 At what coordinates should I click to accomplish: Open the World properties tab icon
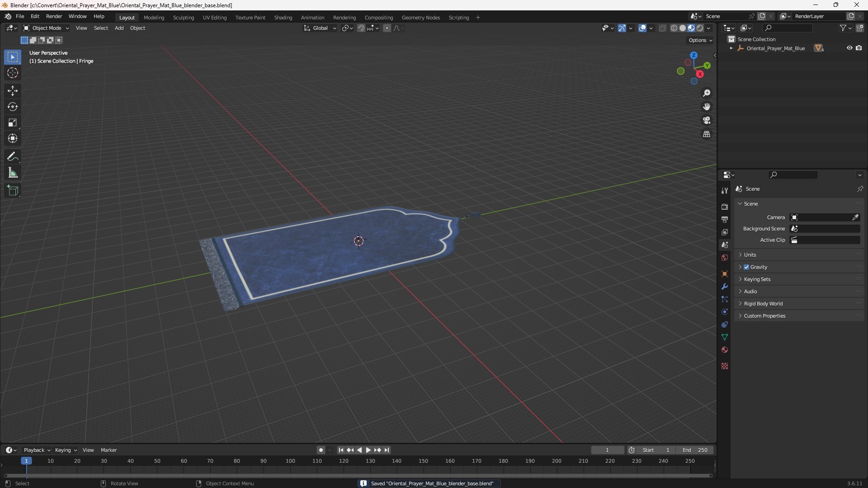click(725, 258)
